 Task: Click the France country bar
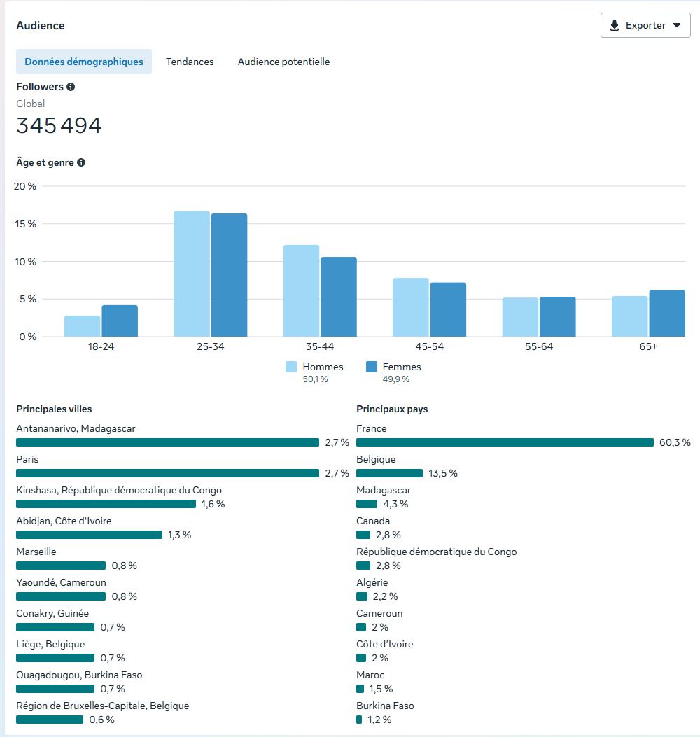505,442
